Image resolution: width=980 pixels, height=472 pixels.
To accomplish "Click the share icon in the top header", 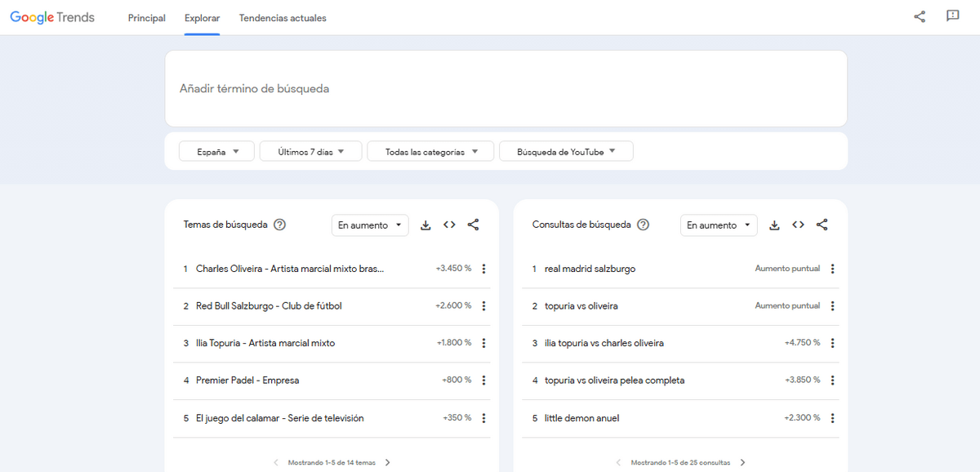I will [x=920, y=16].
